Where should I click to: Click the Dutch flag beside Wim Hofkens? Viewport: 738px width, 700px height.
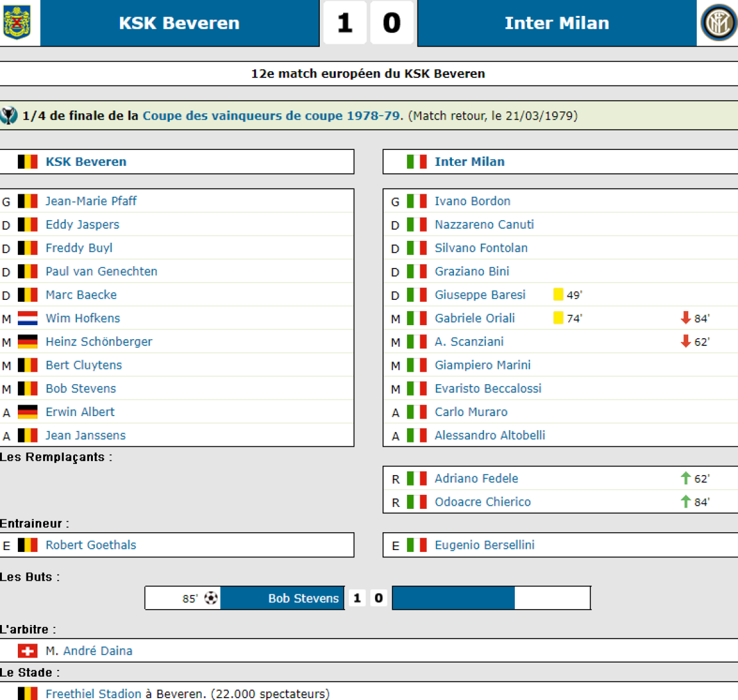tap(27, 318)
